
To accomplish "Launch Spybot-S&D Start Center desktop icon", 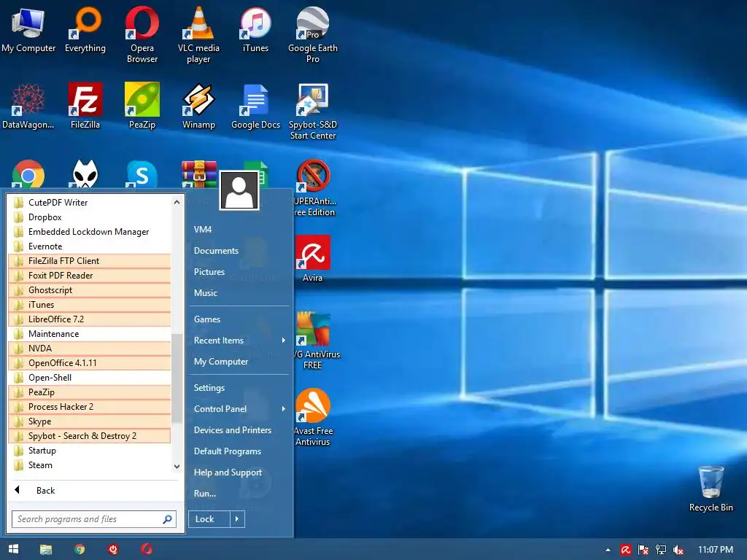I will pyautogui.click(x=312, y=111).
